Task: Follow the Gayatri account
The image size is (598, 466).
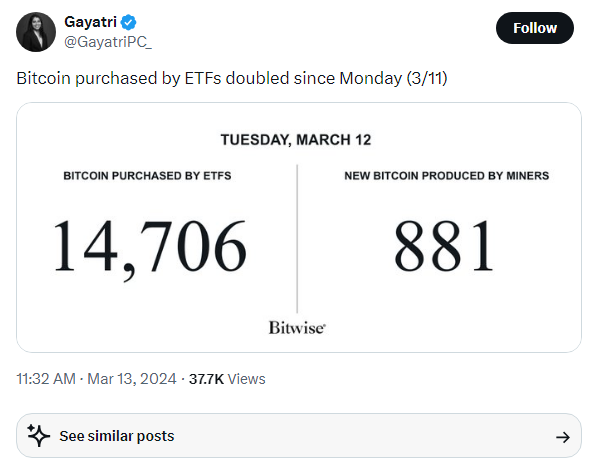Action: (x=535, y=28)
